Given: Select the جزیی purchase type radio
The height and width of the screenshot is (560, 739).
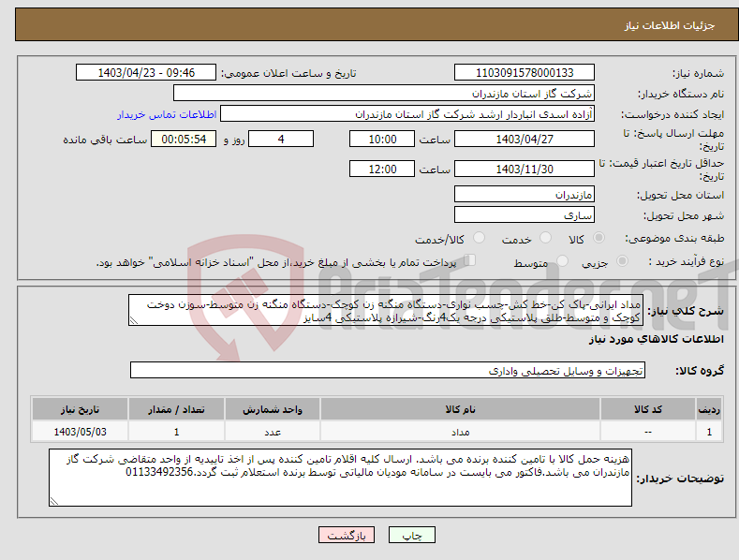Looking at the screenshot, I should pos(622,261).
